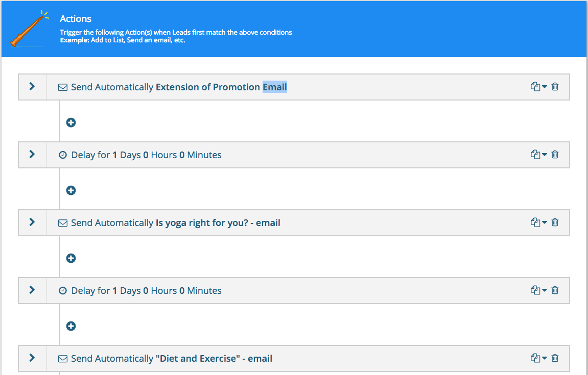Open copy dropdown for Extension of Promotion Email
This screenshot has width=588, height=375.
(x=538, y=87)
